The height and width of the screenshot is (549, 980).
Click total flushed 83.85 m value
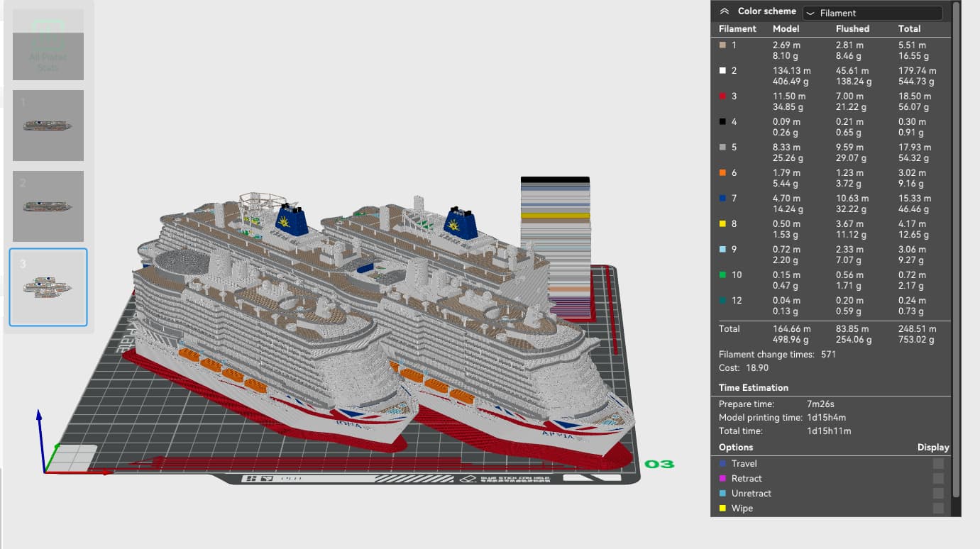pos(852,328)
